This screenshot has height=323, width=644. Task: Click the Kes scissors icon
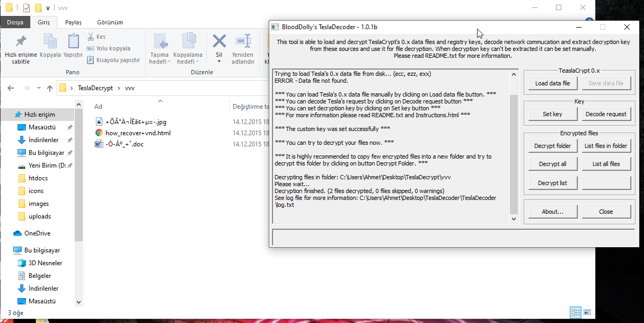91,37
